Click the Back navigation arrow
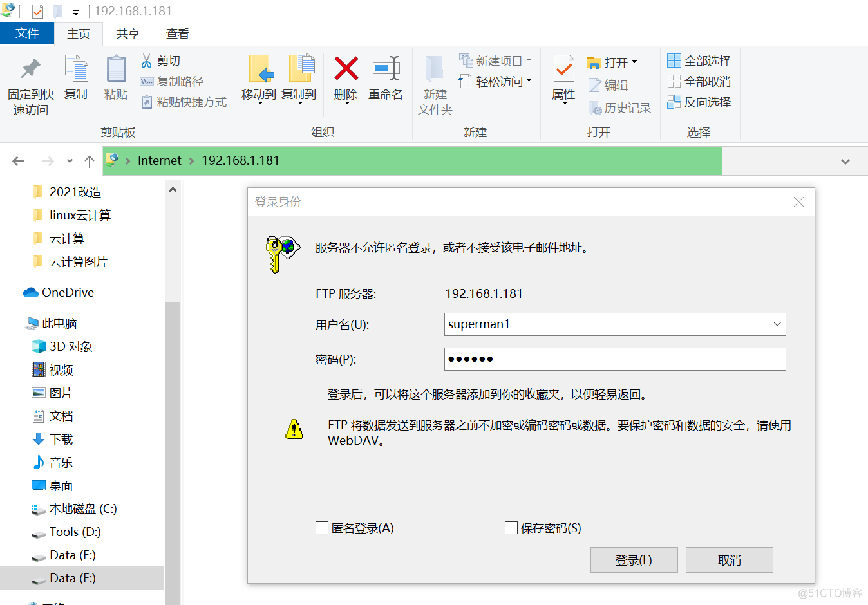Image resolution: width=868 pixels, height=605 pixels. tap(19, 161)
